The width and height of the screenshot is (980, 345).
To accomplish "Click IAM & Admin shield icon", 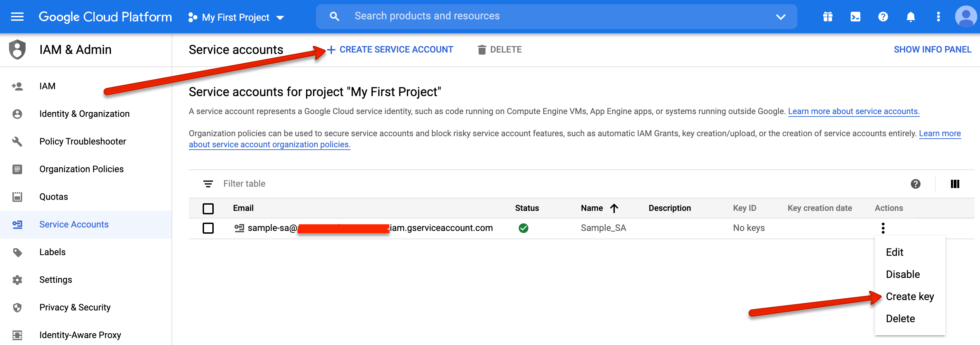I will coord(17,49).
